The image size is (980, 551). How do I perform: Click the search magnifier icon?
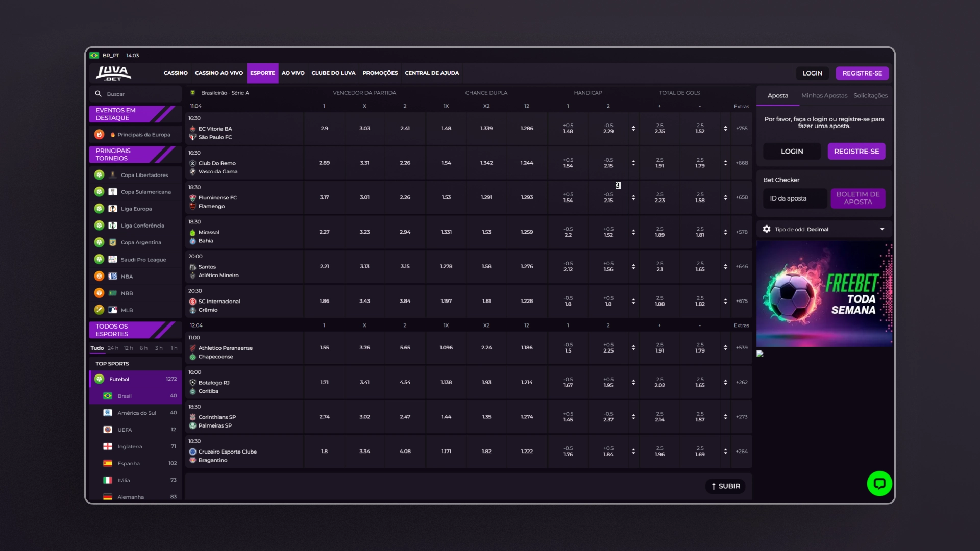[98, 94]
